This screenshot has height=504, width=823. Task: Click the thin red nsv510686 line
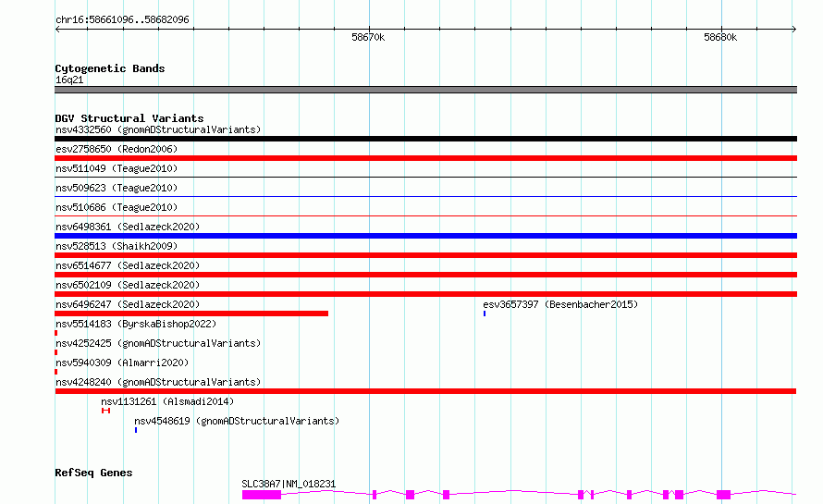point(425,216)
